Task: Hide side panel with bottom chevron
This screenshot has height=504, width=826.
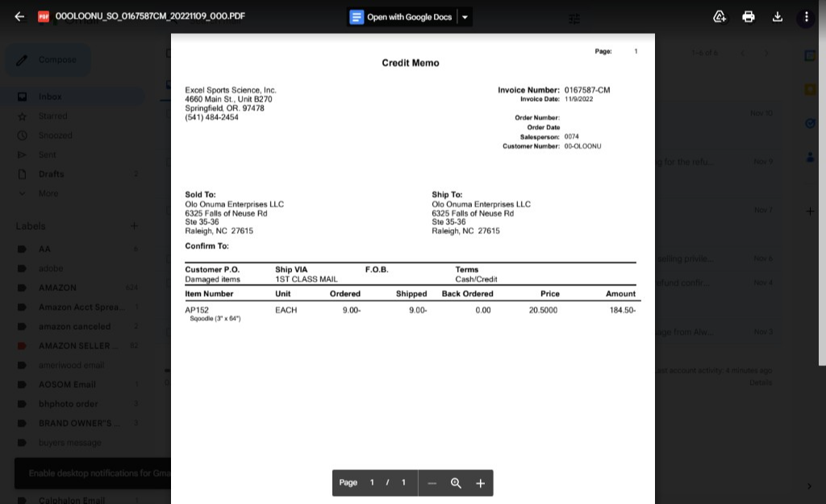Action: point(809,486)
